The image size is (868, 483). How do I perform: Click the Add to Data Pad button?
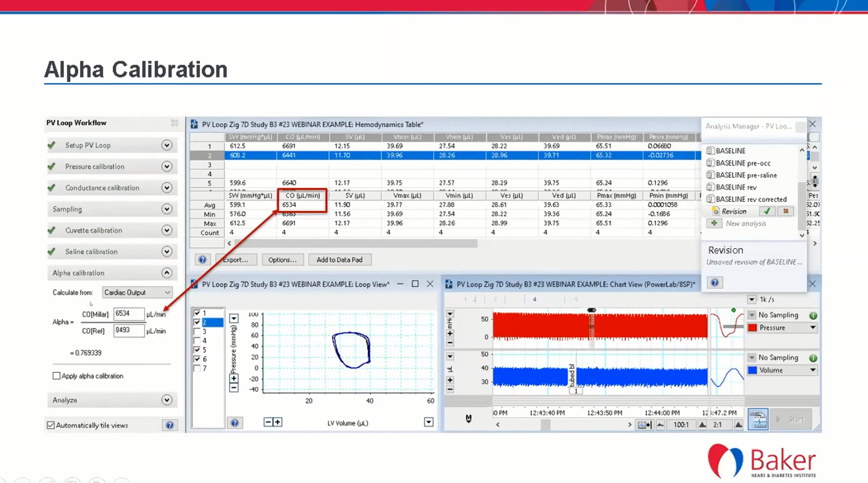tap(339, 260)
